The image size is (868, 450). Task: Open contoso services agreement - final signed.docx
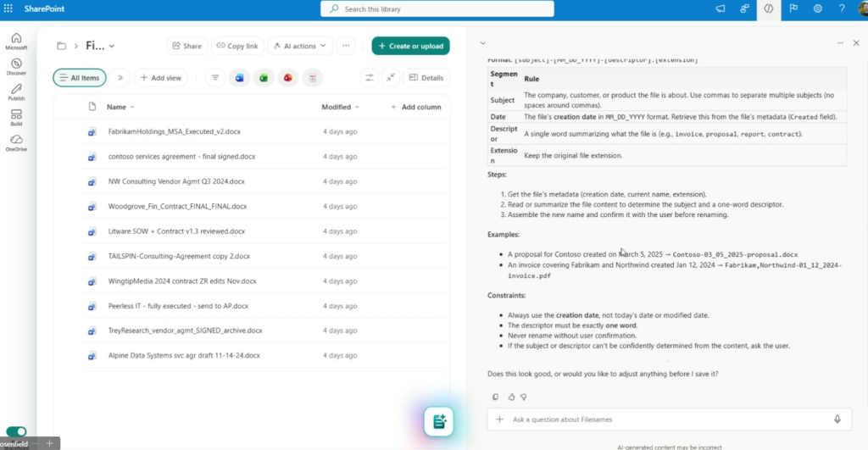pyautogui.click(x=181, y=157)
